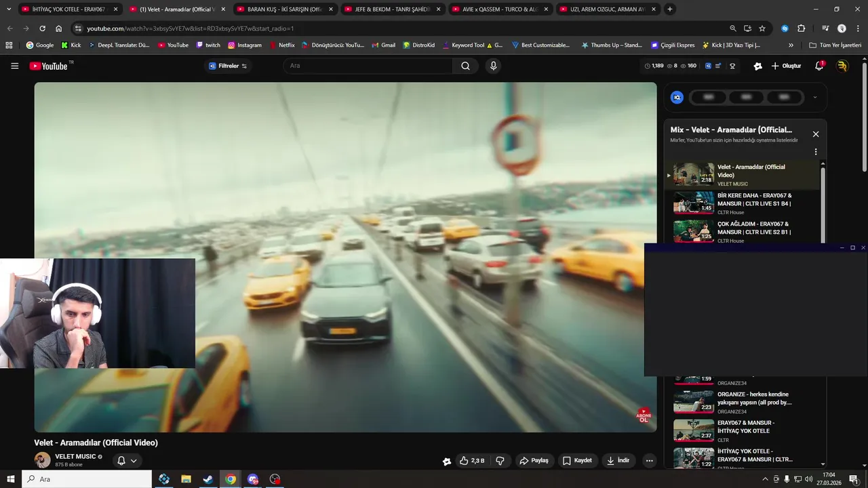Click the Shazam extension icon
Viewport: 868px width, 488px height.
pos(785,28)
